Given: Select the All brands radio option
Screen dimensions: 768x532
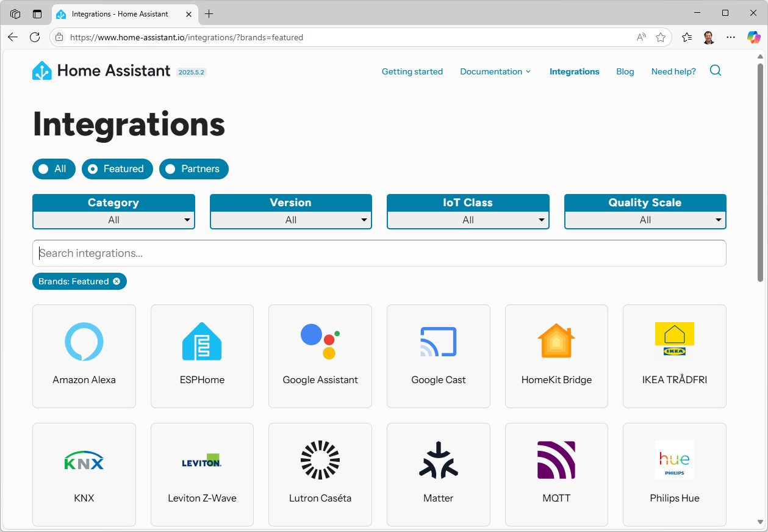Looking at the screenshot, I should pos(54,169).
